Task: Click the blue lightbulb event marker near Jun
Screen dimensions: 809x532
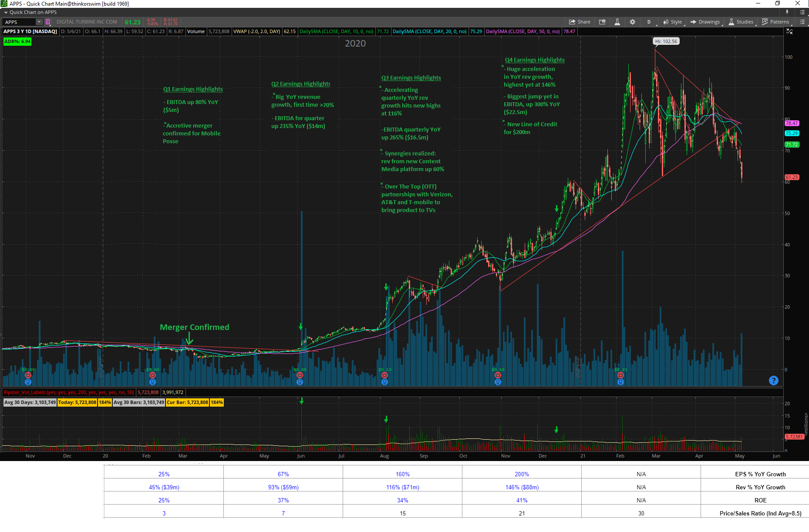Action: tap(300, 382)
